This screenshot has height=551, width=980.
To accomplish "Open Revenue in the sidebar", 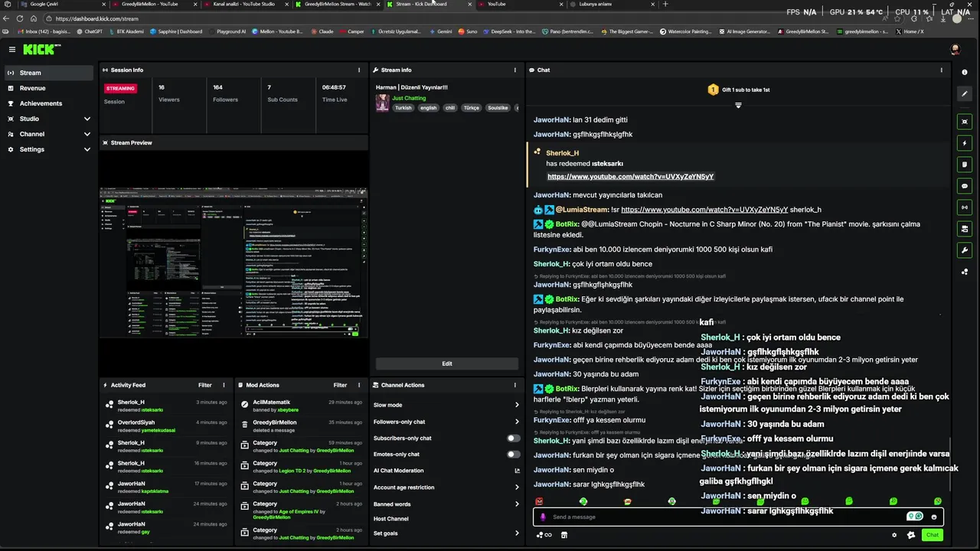I will coord(50,88).
